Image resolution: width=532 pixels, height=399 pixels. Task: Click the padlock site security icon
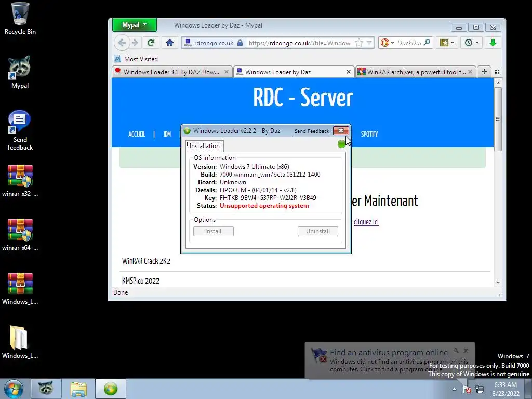pos(240,43)
